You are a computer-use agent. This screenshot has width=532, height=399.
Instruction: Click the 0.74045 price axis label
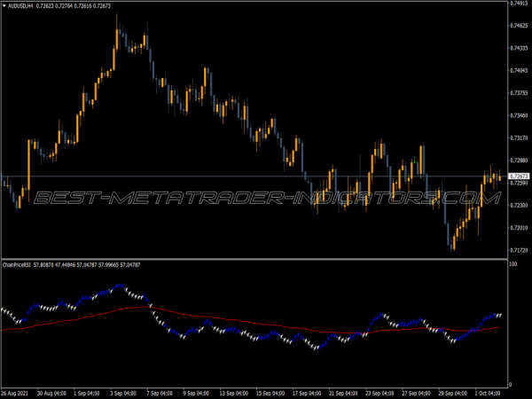[519, 71]
